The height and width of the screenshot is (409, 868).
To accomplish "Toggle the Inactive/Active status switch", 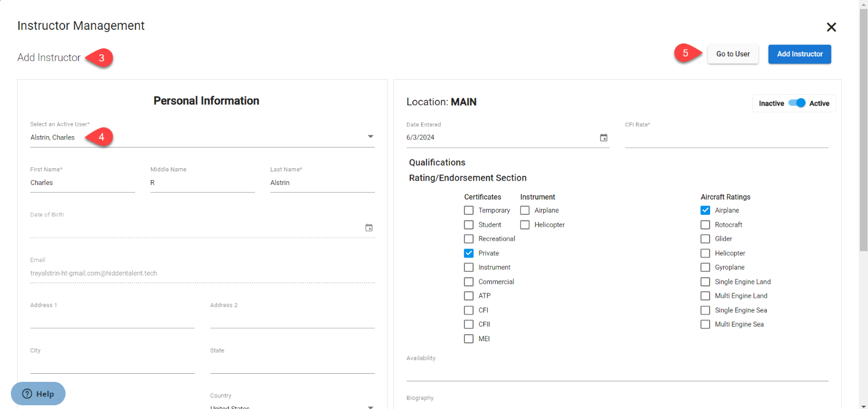I will [x=797, y=103].
